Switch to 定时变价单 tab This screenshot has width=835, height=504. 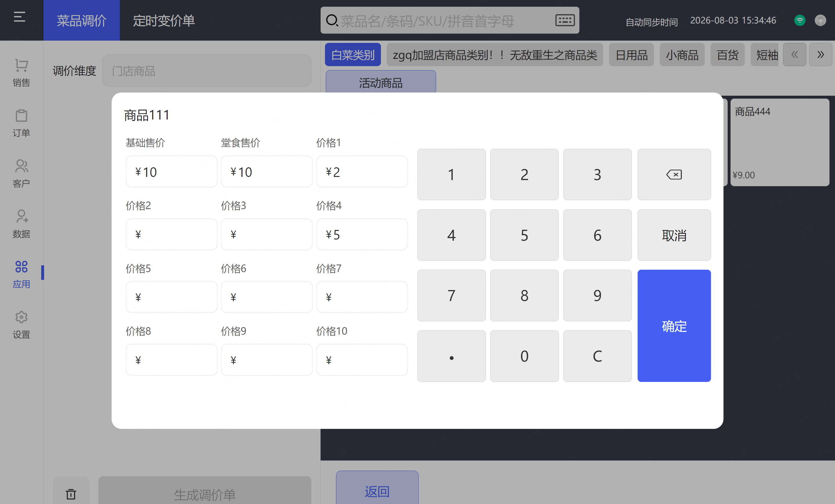pos(164,20)
